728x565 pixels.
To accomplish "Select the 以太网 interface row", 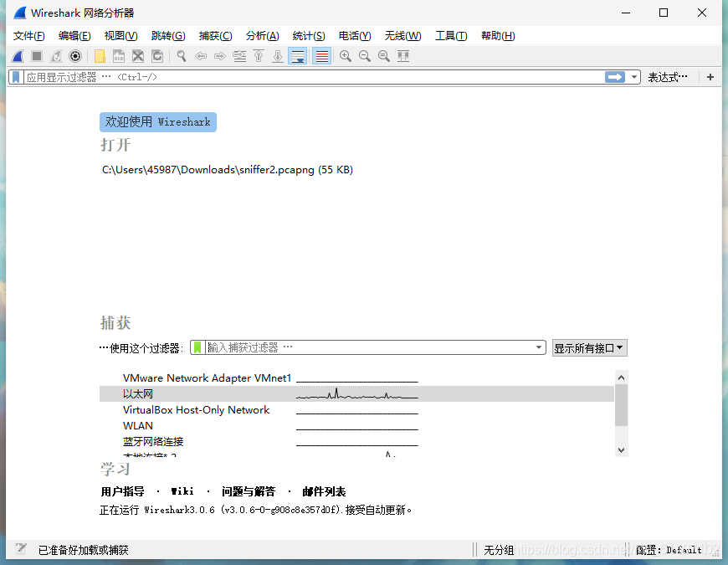I will 356,393.
